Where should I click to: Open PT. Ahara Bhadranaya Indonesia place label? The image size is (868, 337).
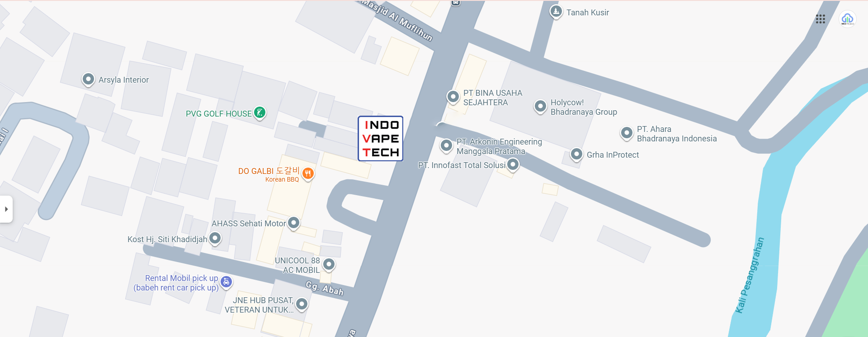pos(676,134)
